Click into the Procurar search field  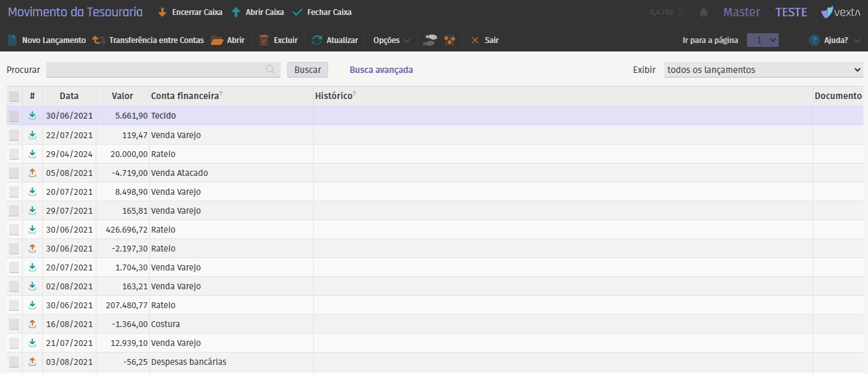click(x=156, y=70)
